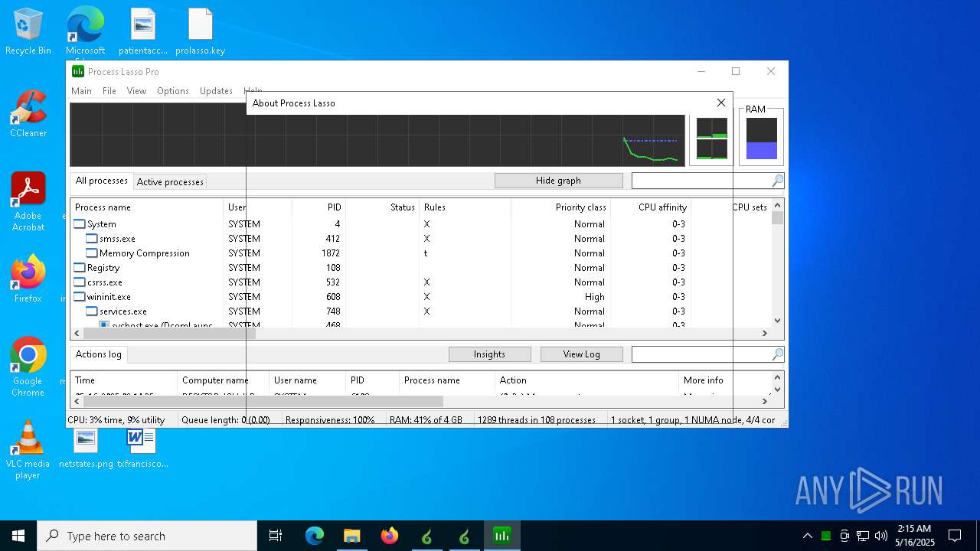The image size is (980, 551).
Task: Click Responsiveness: 100% status entry
Action: pyautogui.click(x=330, y=420)
